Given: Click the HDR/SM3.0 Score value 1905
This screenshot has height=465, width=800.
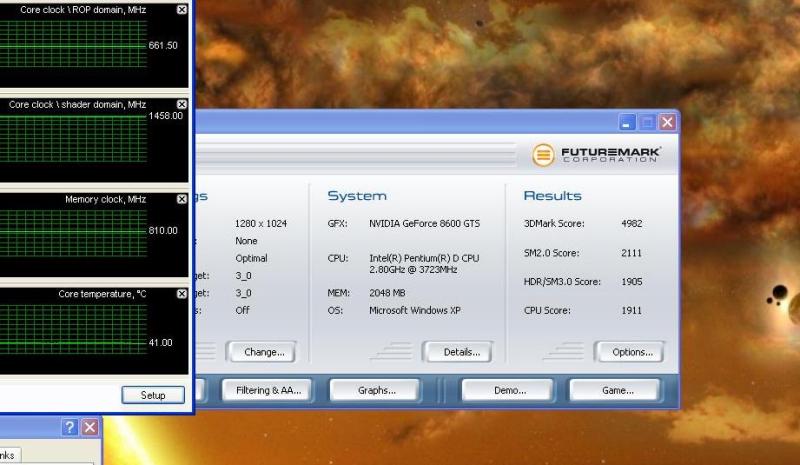Looking at the screenshot, I should coord(632,282).
